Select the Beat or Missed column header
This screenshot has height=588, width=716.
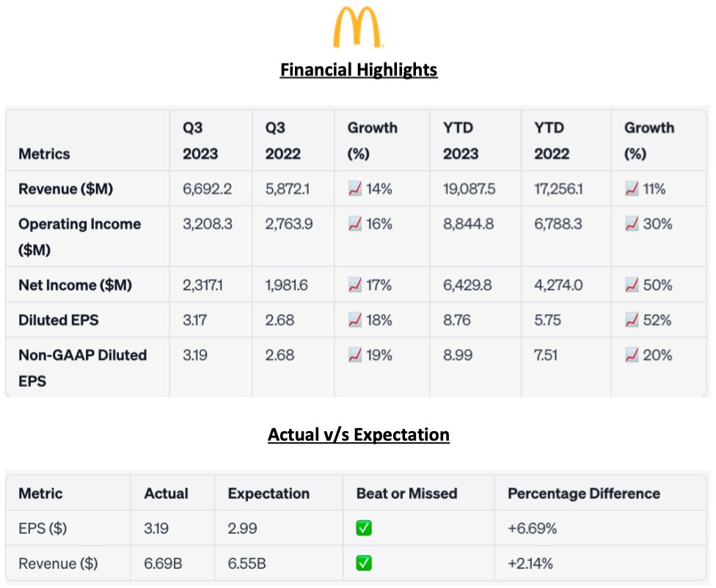[x=406, y=493]
